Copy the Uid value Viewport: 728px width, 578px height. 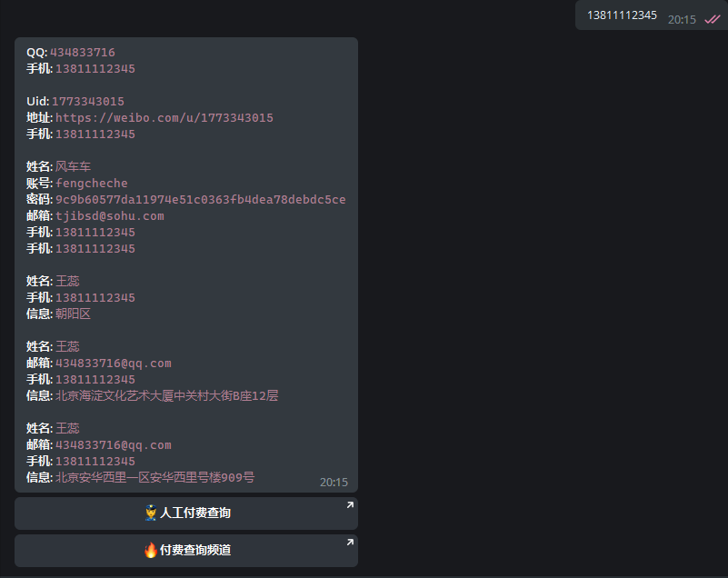pyautogui.click(x=88, y=102)
